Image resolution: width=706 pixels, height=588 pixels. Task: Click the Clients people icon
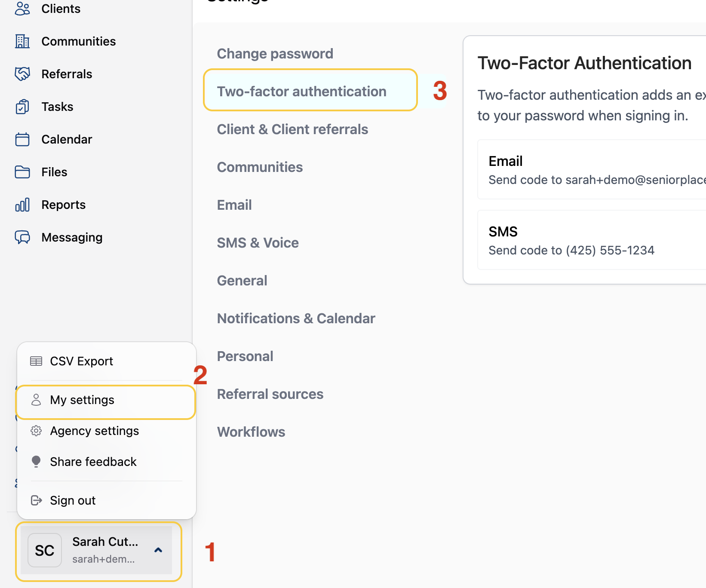(22, 9)
